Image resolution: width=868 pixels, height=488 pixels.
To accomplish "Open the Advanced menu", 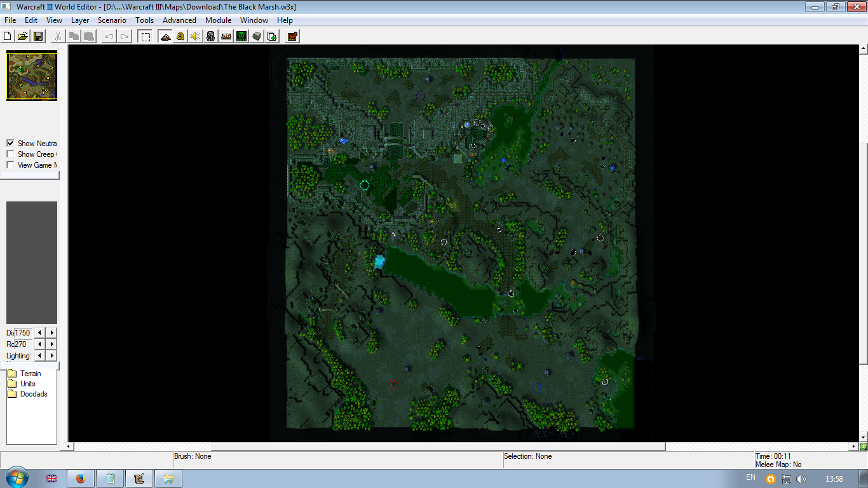I will tap(179, 20).
